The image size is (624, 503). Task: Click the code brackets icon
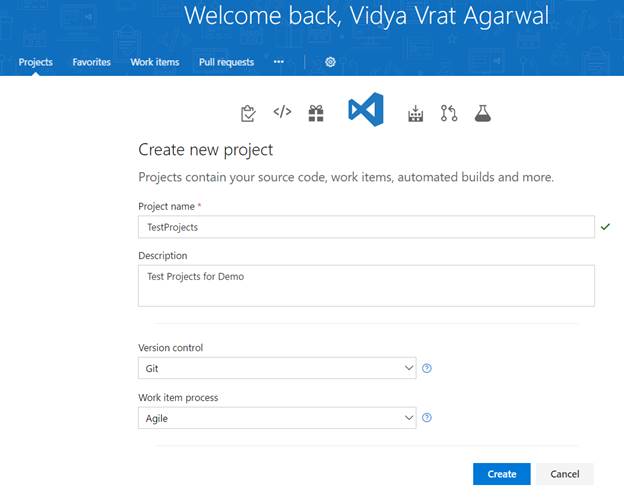click(x=282, y=112)
